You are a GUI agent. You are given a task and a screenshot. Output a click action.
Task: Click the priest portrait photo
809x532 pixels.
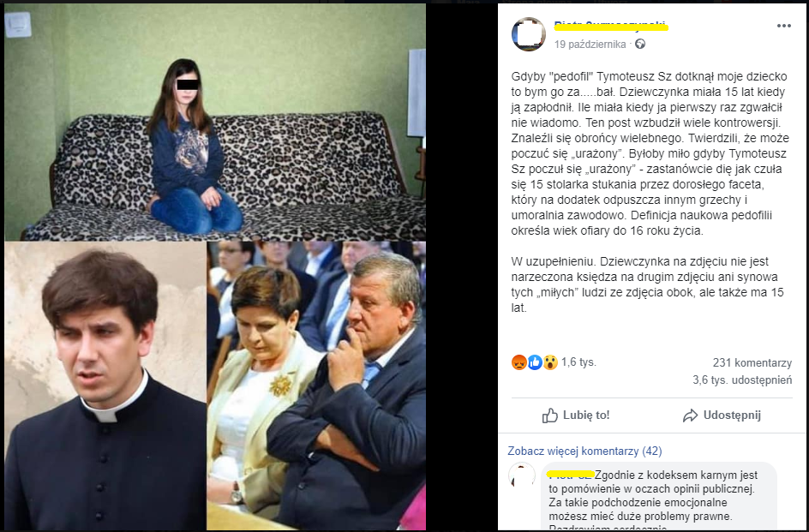click(x=105, y=386)
